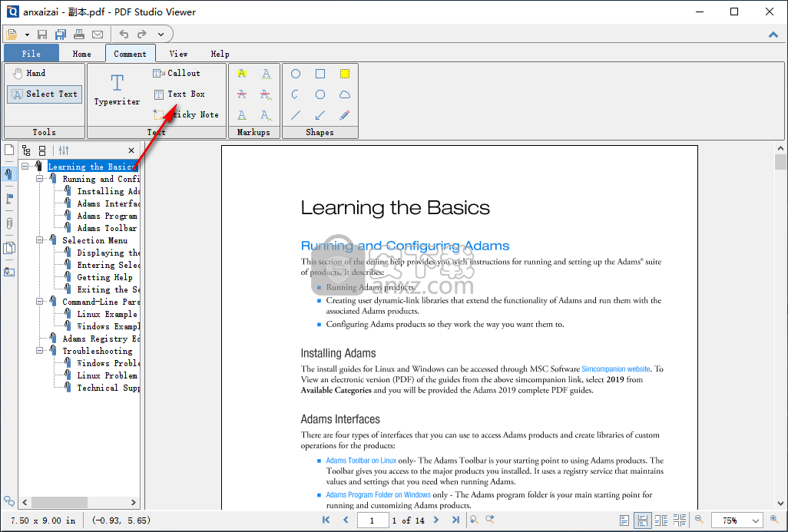
Task: Go to the next page
Action: coord(436,520)
